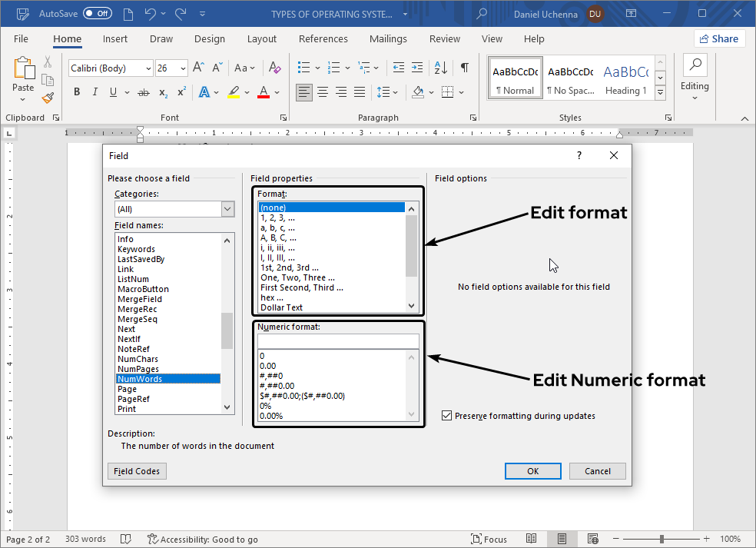756x548 pixels.
Task: Click the Field Codes button
Action: [x=137, y=471]
